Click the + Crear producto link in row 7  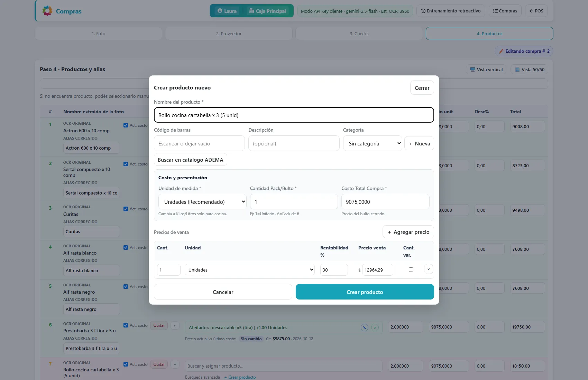(x=240, y=377)
